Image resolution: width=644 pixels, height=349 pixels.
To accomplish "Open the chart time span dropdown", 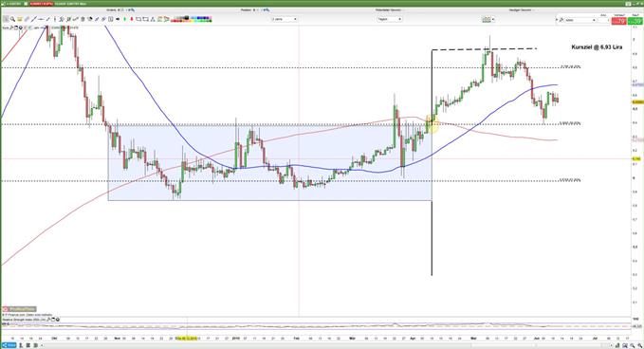I will pos(284,19).
